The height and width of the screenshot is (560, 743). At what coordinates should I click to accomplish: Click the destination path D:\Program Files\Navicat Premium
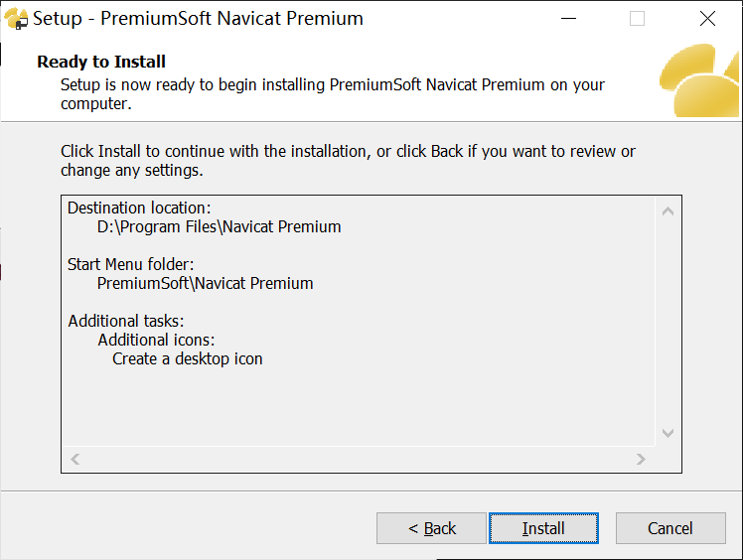point(219,226)
